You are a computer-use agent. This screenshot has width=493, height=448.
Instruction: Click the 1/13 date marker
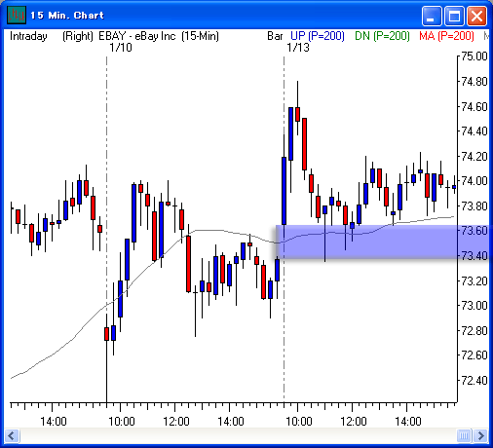click(x=298, y=48)
